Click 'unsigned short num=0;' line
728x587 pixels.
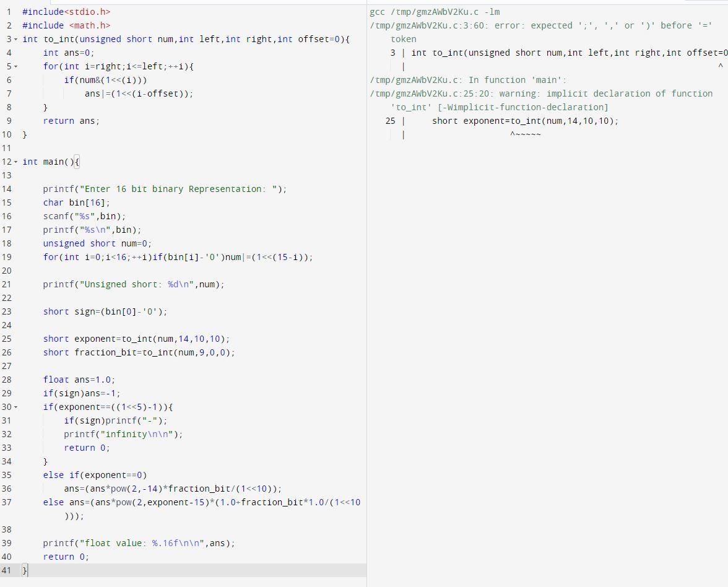click(x=98, y=244)
